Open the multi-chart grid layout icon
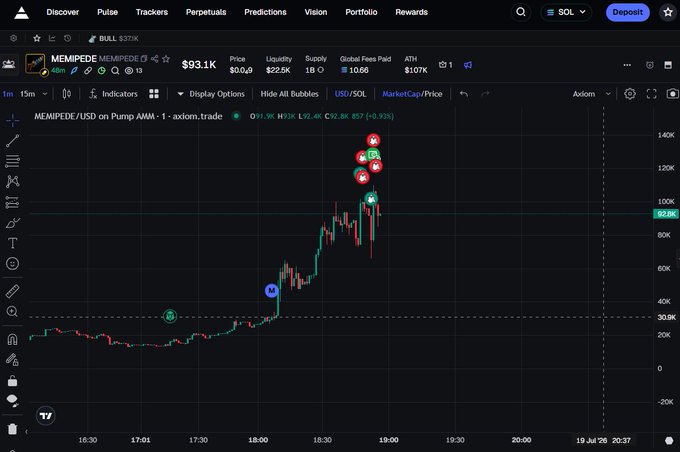Viewport: 680px width, 452px height. pyautogui.click(x=154, y=94)
